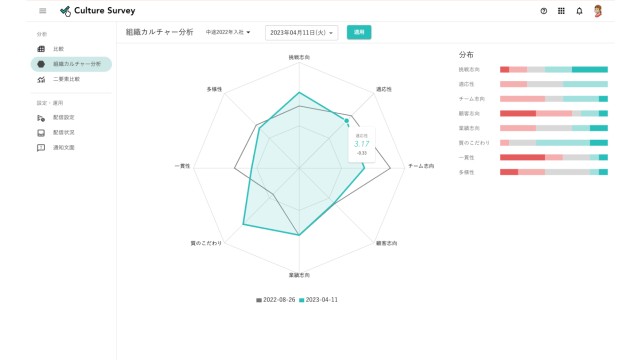The image size is (640, 360).
Task: Click the Culture Survey checkmark logo
Action: pyautogui.click(x=65, y=11)
